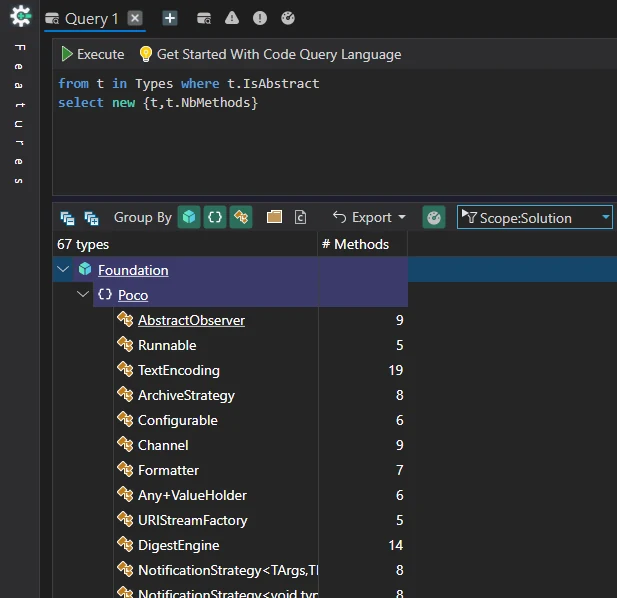Click the Runnable type icon

pos(125,344)
